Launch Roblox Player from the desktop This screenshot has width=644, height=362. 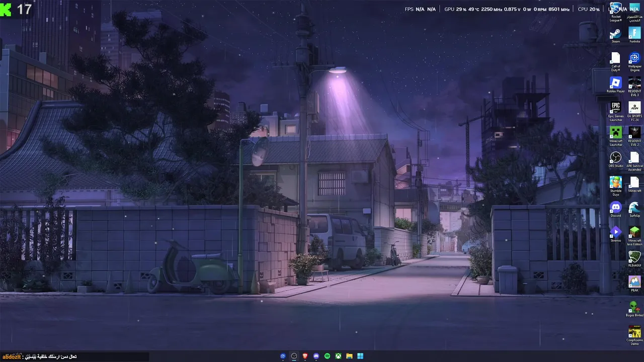click(x=616, y=85)
